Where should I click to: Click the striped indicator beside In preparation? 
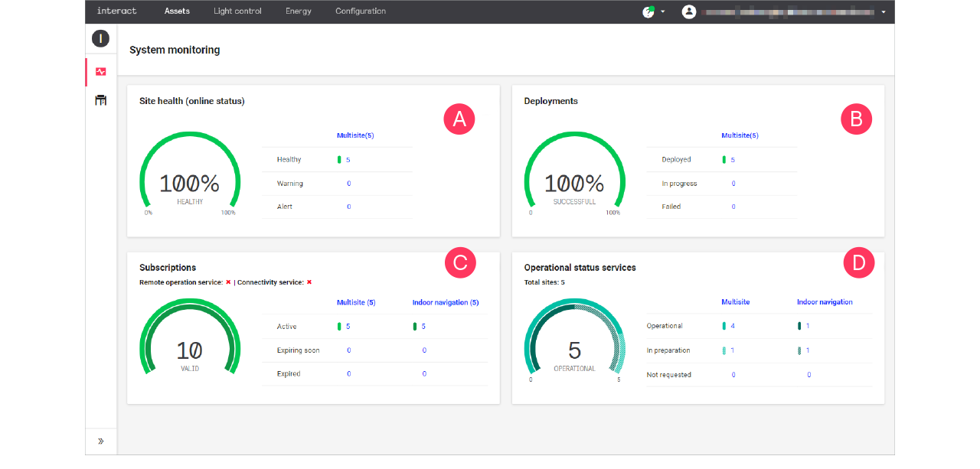click(724, 350)
